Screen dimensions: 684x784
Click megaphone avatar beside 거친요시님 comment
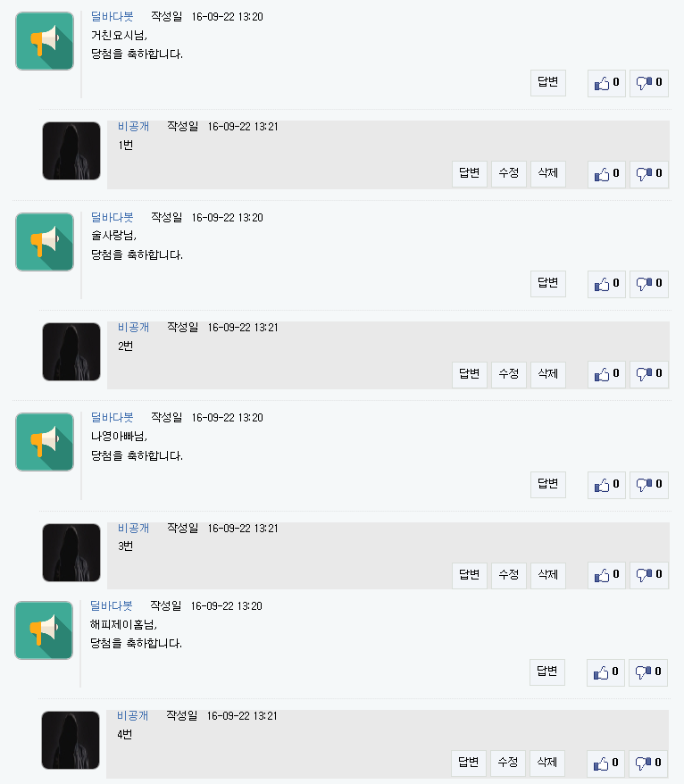point(45,41)
